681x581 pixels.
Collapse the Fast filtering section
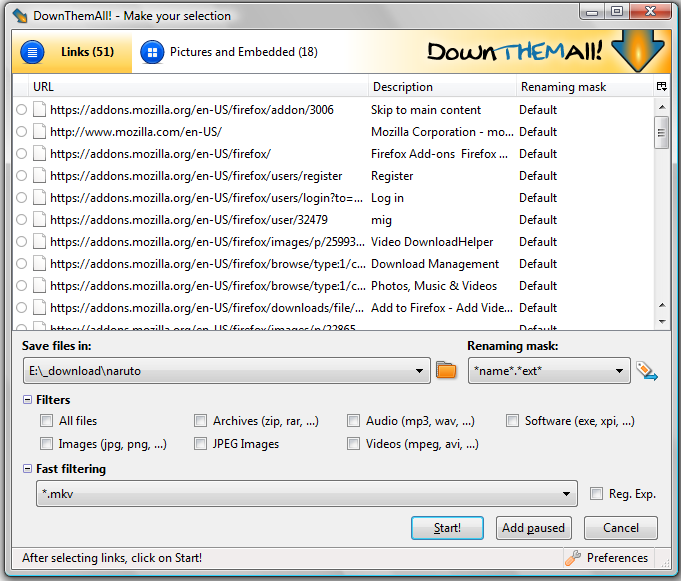coord(27,469)
